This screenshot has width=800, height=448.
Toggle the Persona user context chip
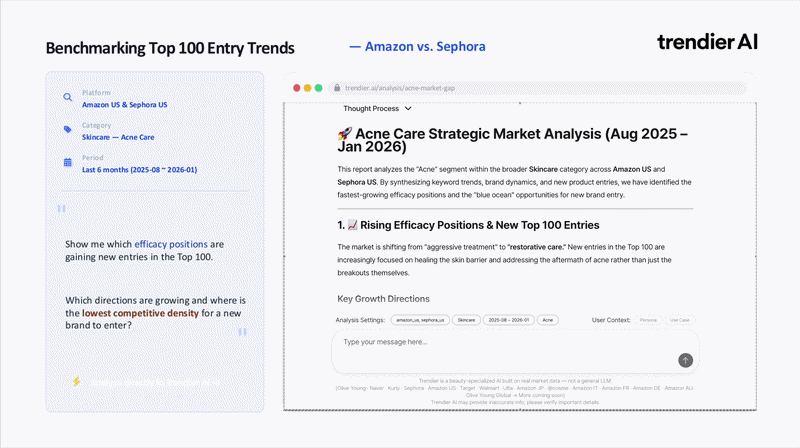648,320
